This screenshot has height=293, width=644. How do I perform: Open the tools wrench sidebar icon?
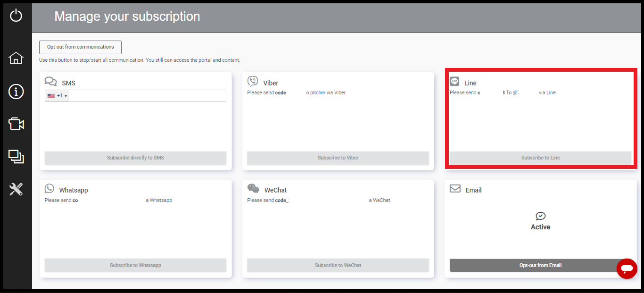tap(16, 189)
